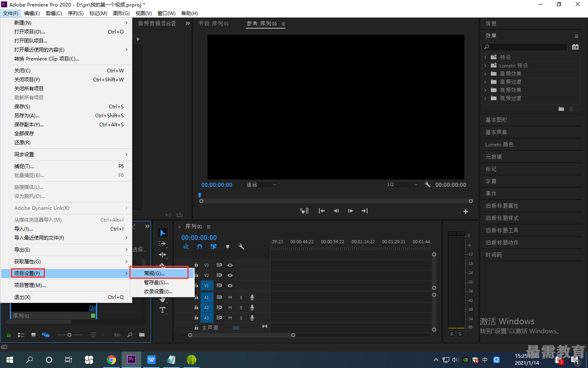Open Premiere Pro from the taskbar
This screenshot has height=368, width=588.
[x=131, y=359]
